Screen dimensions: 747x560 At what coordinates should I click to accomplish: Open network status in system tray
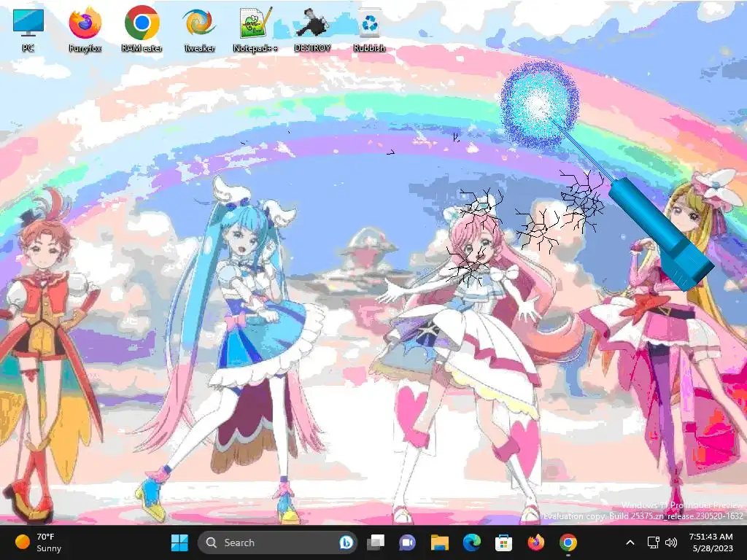653,542
